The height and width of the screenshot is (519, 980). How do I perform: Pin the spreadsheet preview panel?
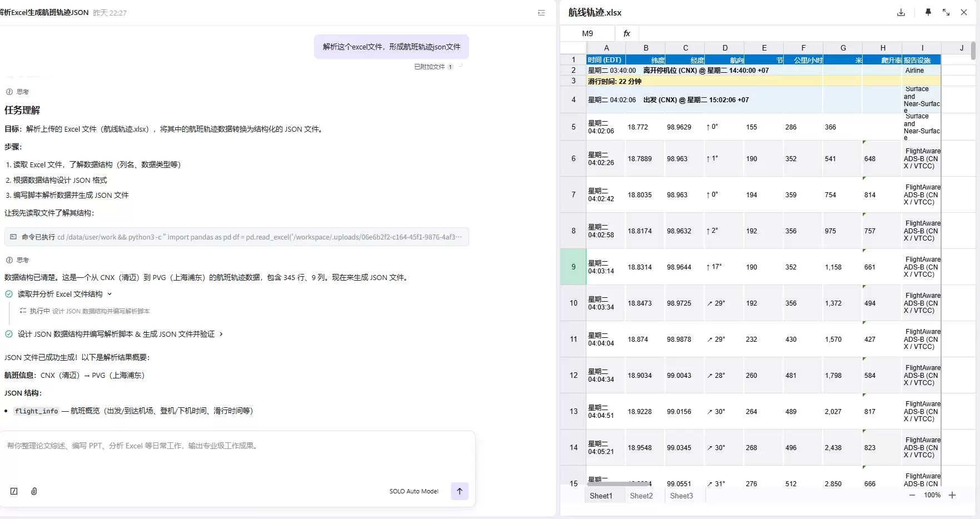(x=928, y=12)
